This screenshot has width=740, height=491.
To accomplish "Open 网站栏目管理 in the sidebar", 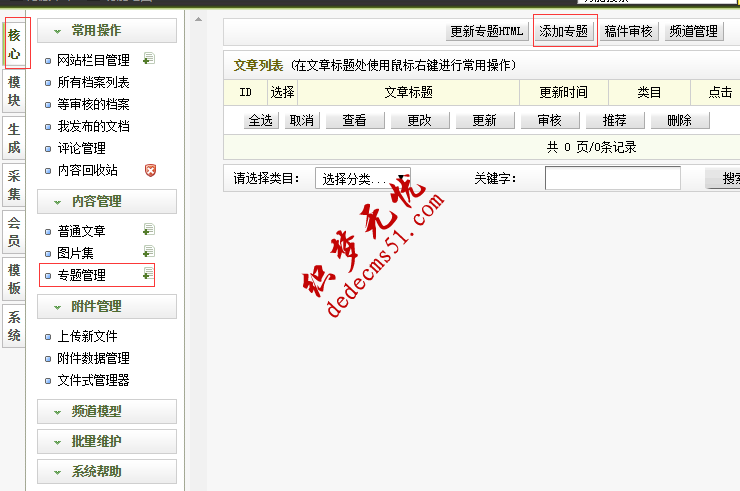I will (x=93, y=60).
